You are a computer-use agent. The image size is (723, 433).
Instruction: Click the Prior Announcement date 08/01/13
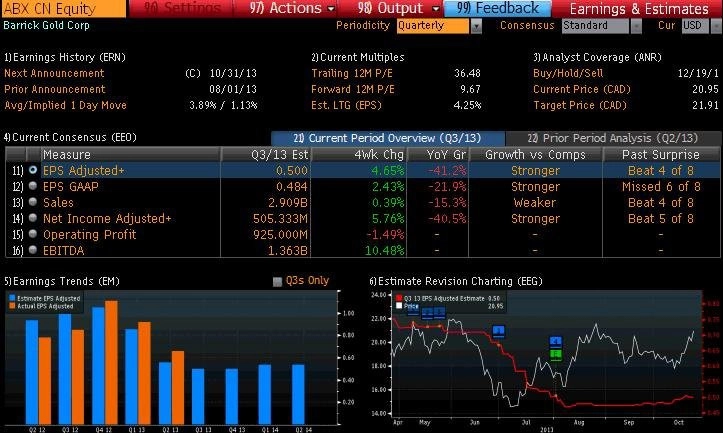click(x=233, y=89)
